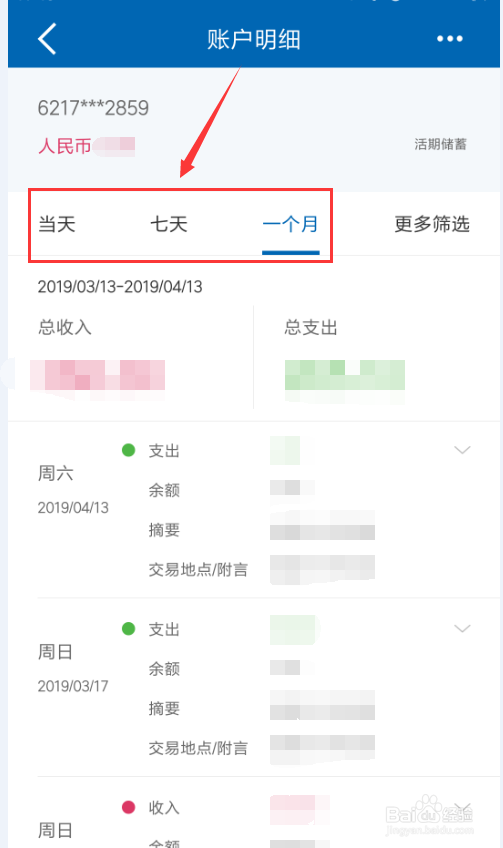Image resolution: width=503 pixels, height=848 pixels.
Task: Click red dot of 收入 entry
Action: point(128,807)
